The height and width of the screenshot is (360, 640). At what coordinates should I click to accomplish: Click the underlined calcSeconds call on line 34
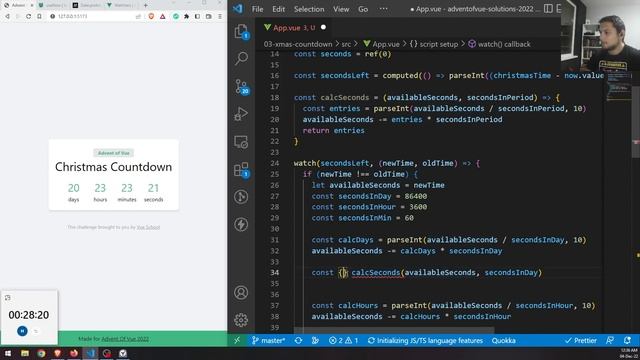(376, 273)
